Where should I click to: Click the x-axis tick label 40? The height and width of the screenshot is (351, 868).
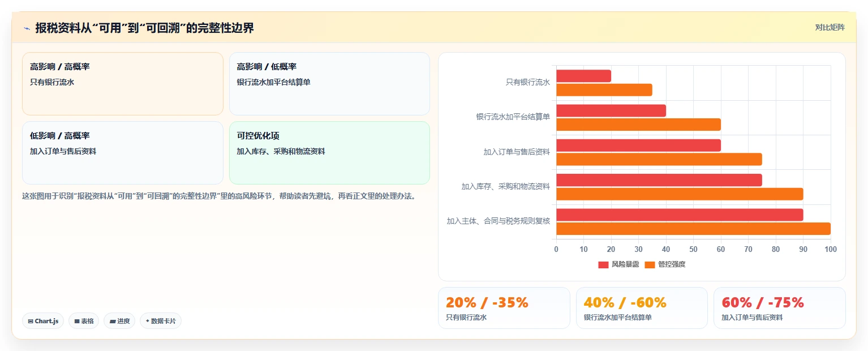666,250
